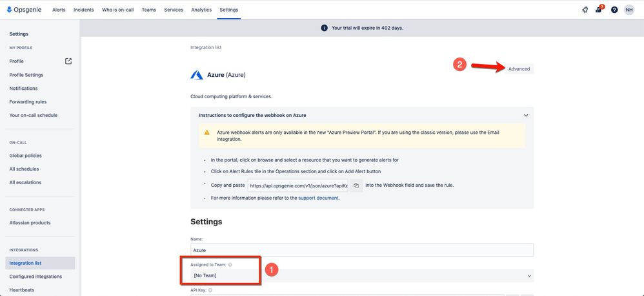Screen dimensions: 644x296
Task: Collapse the Azure webhook instructions panel
Action: coord(526,116)
